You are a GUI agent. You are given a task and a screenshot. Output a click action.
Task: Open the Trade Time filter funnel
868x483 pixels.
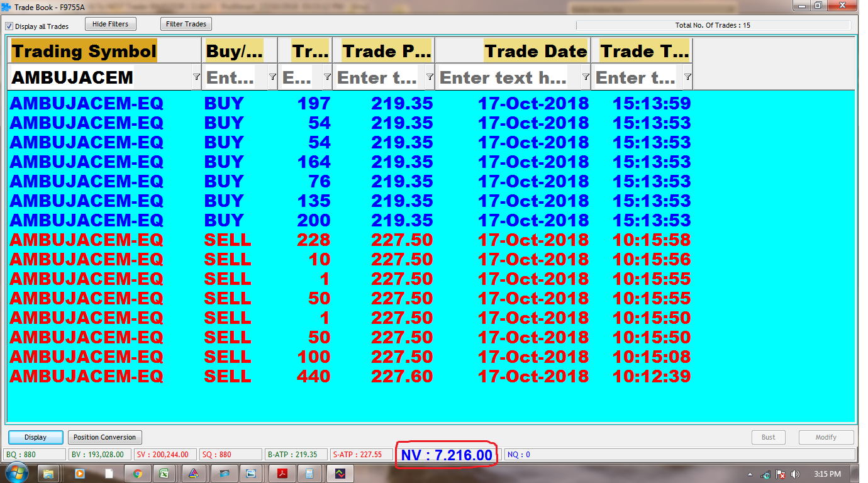point(687,77)
